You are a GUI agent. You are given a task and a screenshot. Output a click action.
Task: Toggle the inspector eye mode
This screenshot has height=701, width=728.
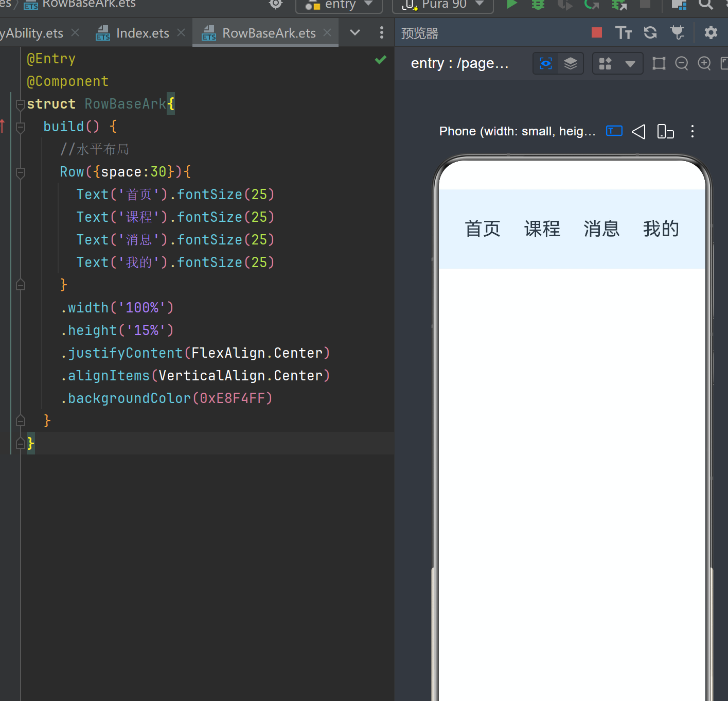click(x=546, y=63)
